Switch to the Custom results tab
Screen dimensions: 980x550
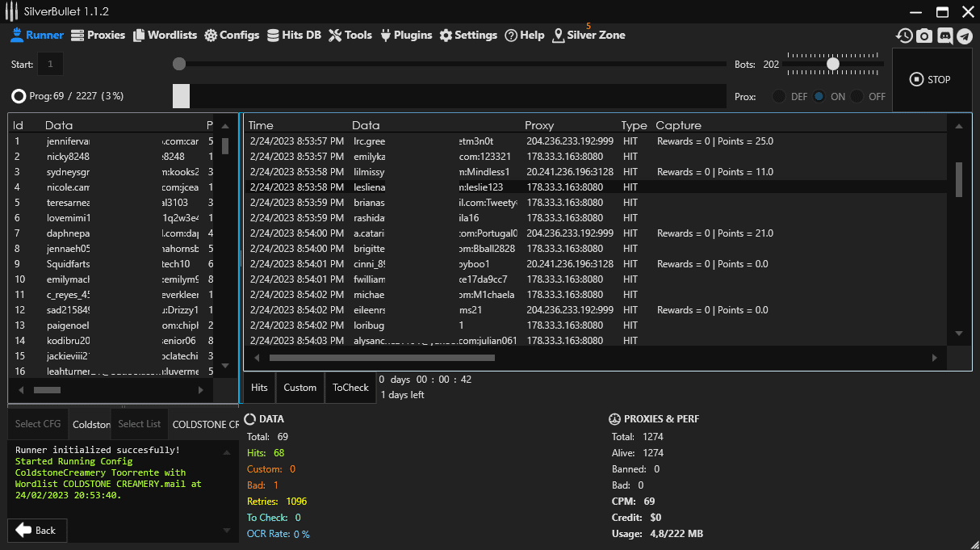click(299, 388)
